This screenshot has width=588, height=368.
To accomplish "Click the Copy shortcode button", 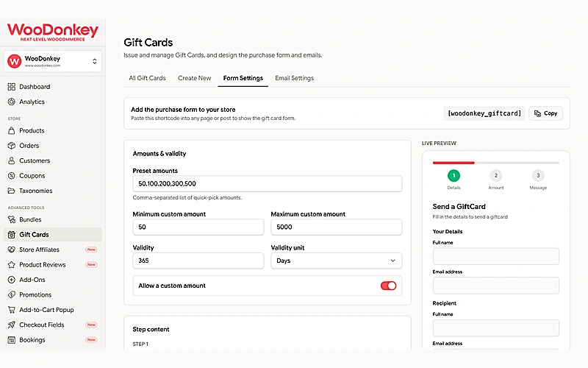I will (x=545, y=113).
